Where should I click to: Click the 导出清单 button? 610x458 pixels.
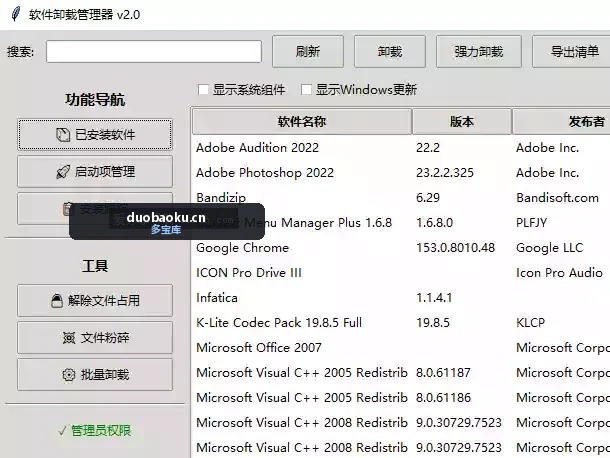click(x=571, y=51)
